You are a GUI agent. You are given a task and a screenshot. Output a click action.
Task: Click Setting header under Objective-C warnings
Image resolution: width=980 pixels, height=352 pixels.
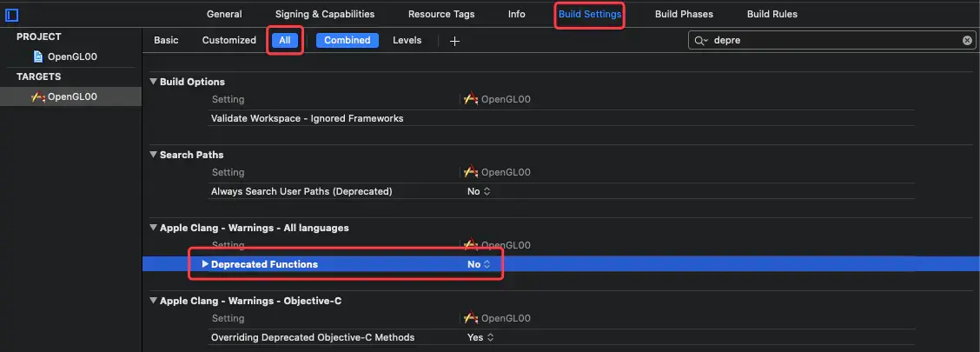[x=228, y=319]
